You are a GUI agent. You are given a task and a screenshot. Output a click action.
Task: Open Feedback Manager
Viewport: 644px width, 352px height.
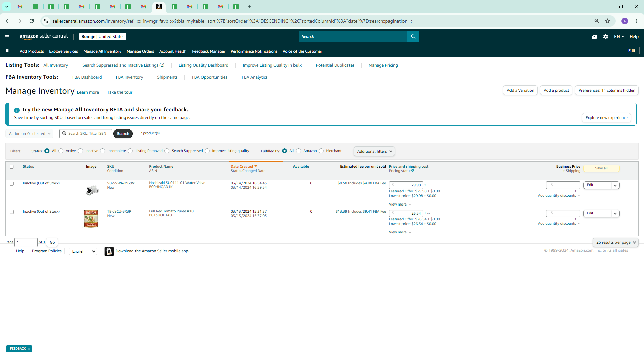coord(209,51)
